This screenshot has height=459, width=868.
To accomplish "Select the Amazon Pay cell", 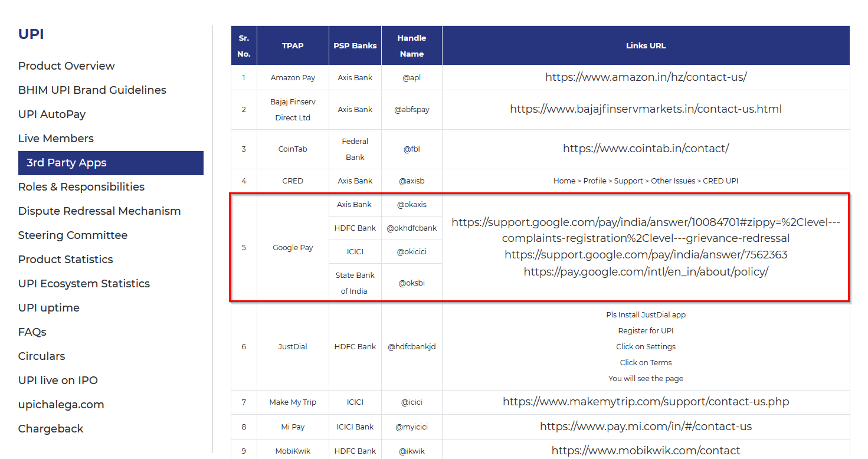I will pos(293,78).
